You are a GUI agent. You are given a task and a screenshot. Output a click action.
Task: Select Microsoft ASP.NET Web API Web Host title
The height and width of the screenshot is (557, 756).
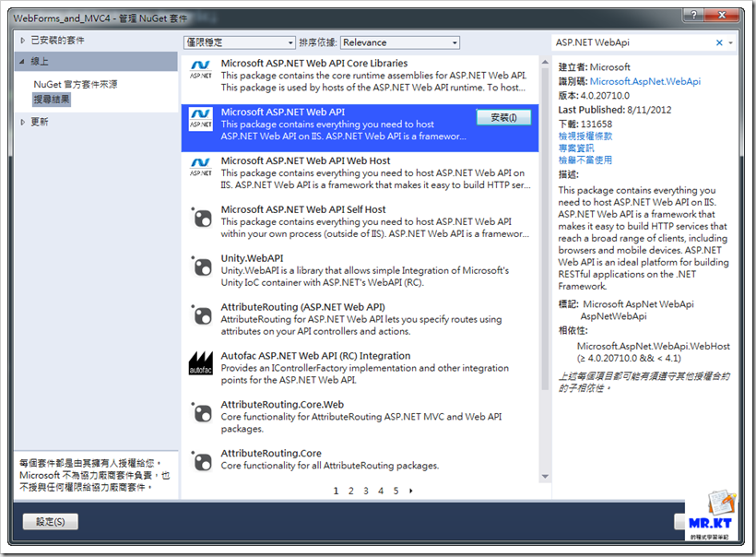coord(305,160)
